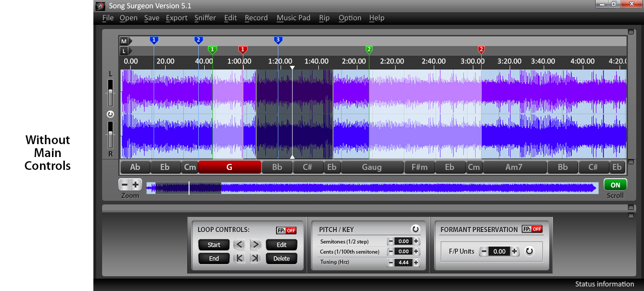The image size is (644, 291).
Task: Raise the Tuning (Hrz) value
Action: [416, 262]
